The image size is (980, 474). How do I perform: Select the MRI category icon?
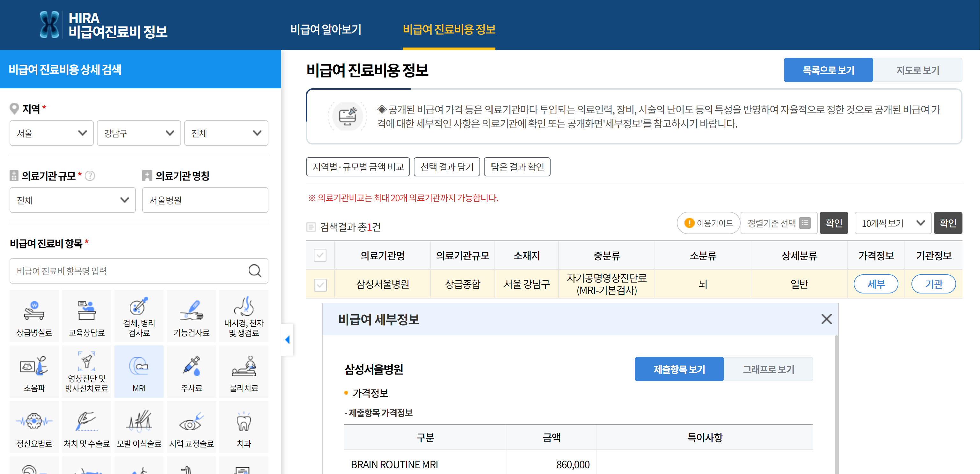click(139, 372)
